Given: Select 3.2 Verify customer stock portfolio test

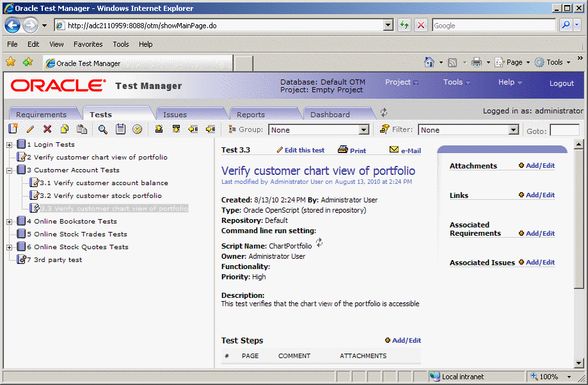Looking at the screenshot, I should (101, 195).
